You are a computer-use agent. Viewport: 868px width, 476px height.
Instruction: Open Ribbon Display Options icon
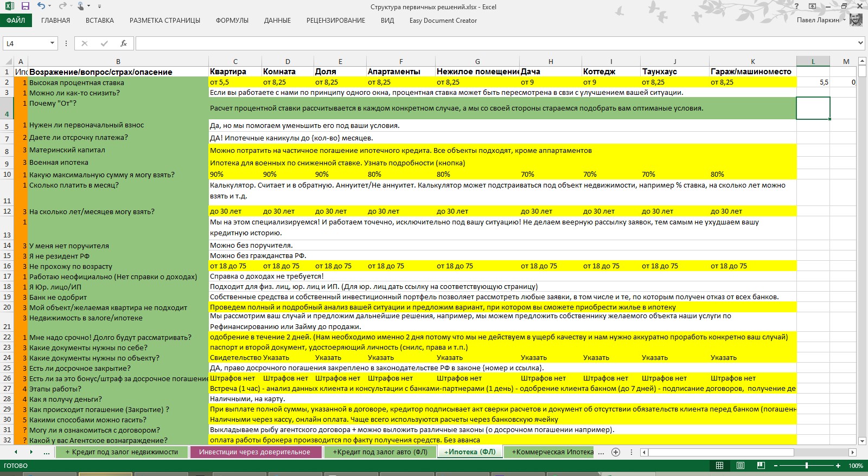[x=812, y=7]
